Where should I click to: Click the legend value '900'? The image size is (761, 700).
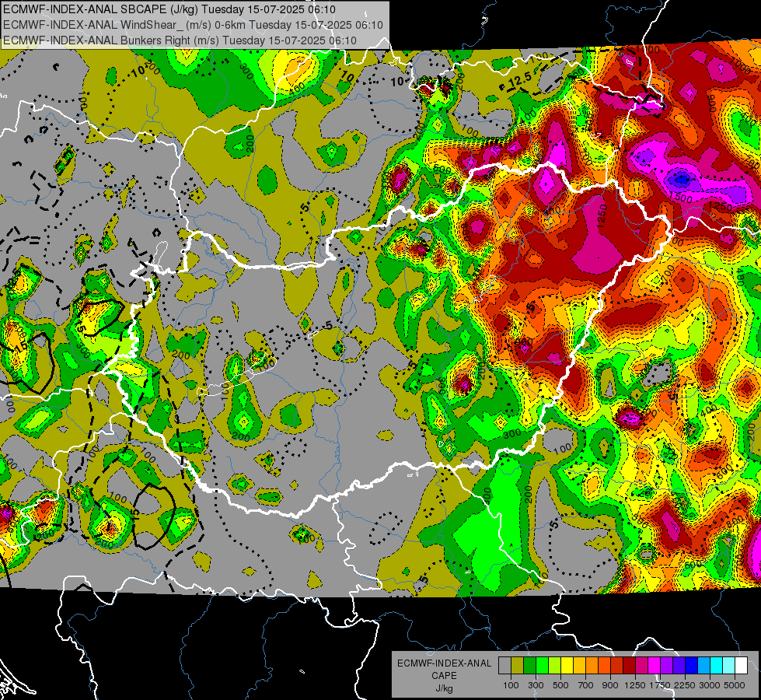[610, 685]
